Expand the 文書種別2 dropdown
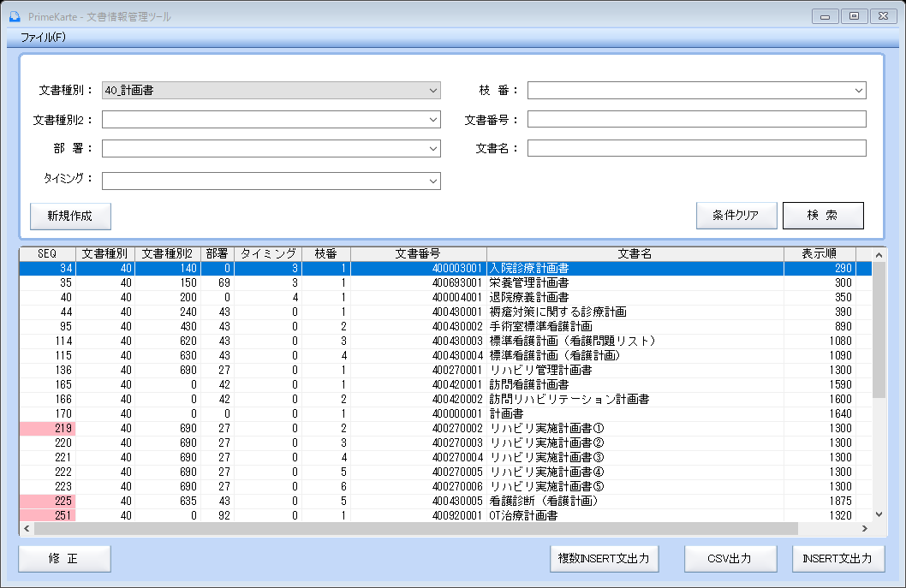906x588 pixels. (271, 120)
